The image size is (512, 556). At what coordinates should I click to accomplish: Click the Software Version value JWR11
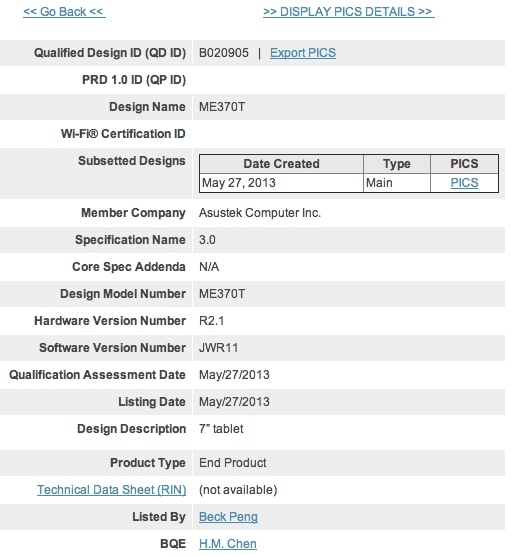click(x=218, y=348)
